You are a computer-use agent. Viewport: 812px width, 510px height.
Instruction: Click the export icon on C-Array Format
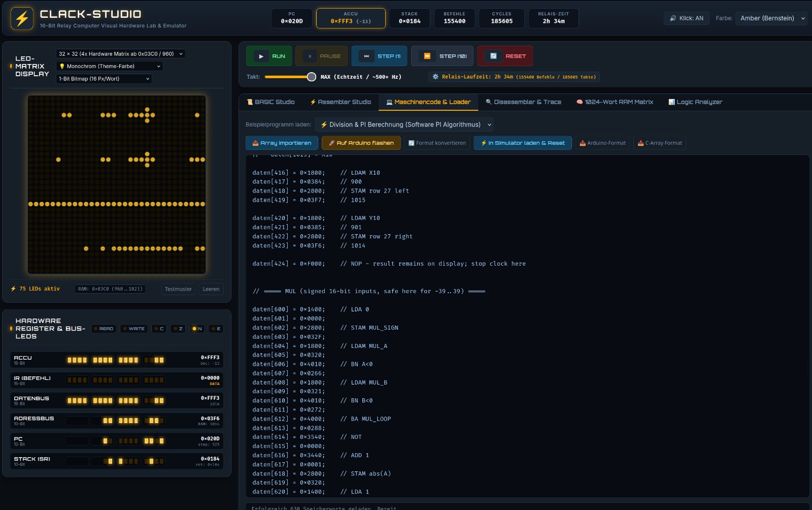(x=641, y=143)
